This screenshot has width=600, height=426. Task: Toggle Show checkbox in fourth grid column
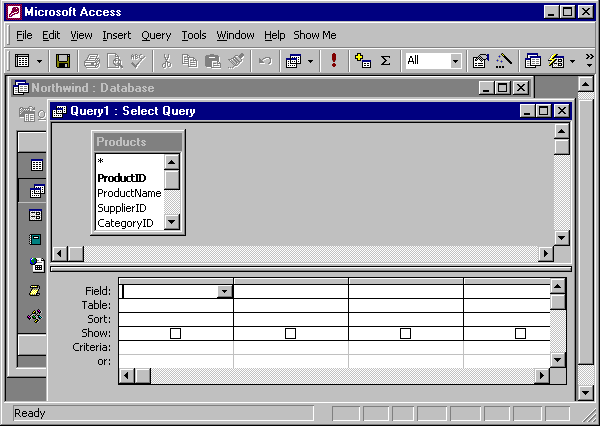520,333
